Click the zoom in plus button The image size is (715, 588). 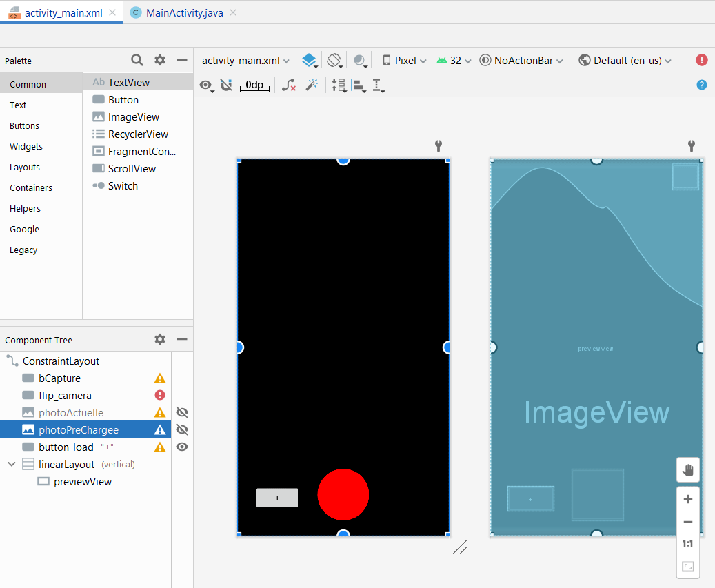point(687,499)
